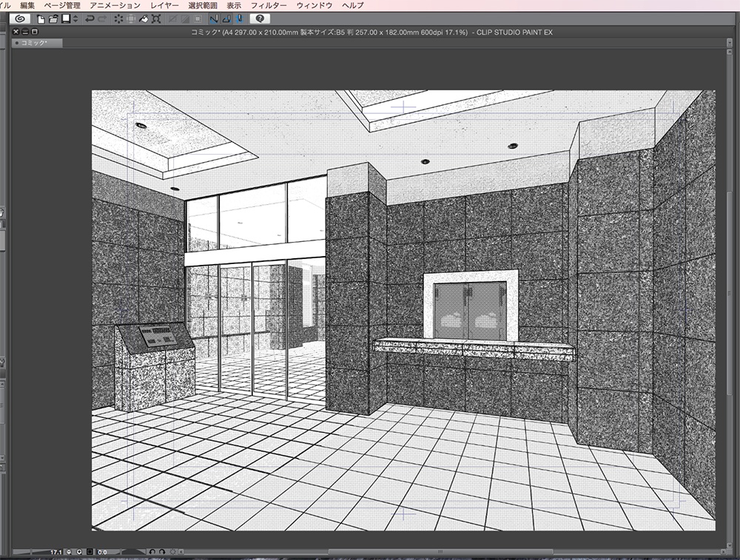
Task: Open the フィルター menu
Action: coord(269,5)
